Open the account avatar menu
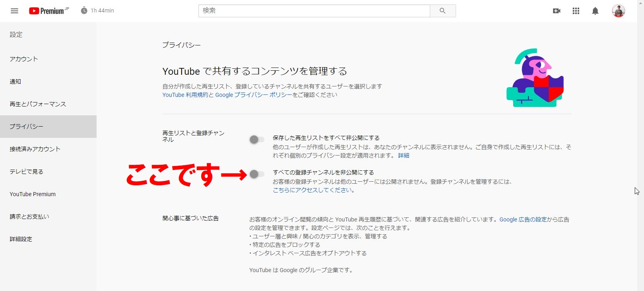This screenshot has width=644, height=291. pos(619,11)
